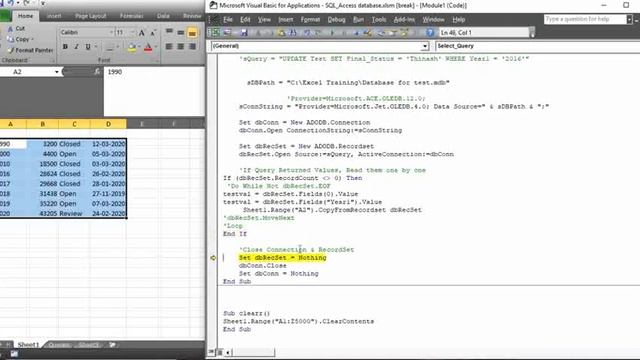640x360 pixels.
Task: Toggle Middle Align in Excel ribbon
Action: pyautogui.click(x=180, y=32)
